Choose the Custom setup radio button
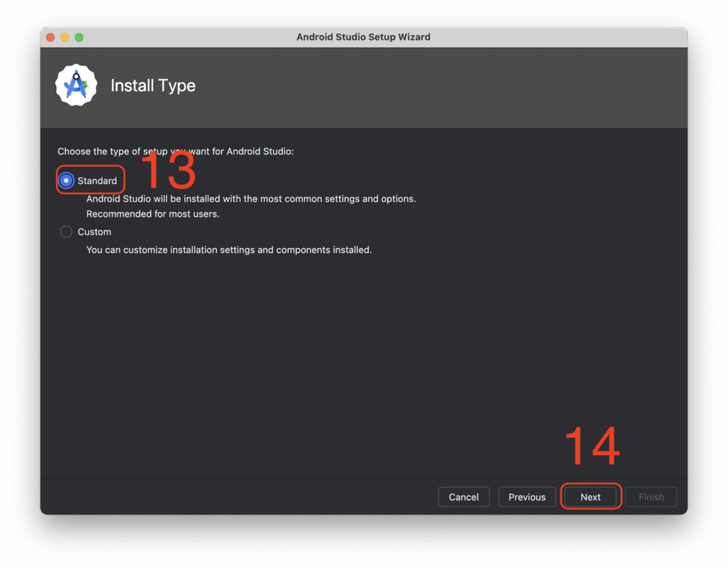The height and width of the screenshot is (568, 728). coord(66,232)
